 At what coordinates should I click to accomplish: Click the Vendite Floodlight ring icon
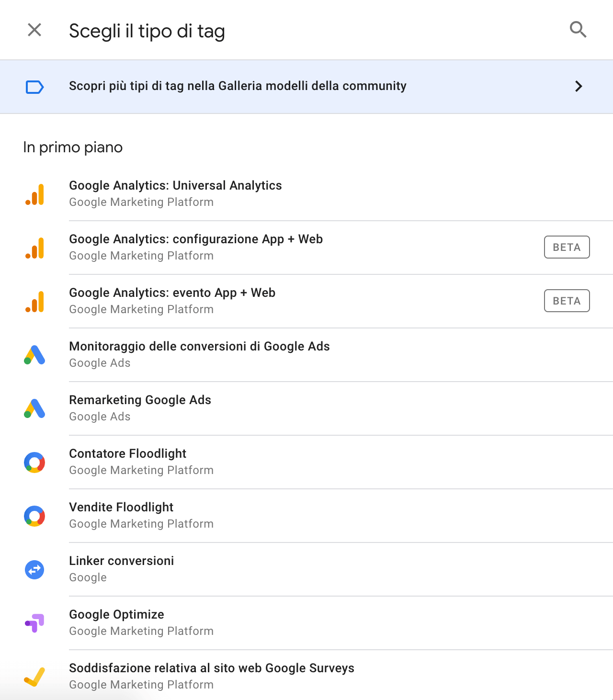34,516
